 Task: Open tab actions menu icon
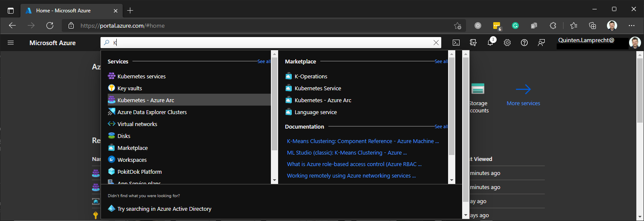pyautogui.click(x=11, y=10)
